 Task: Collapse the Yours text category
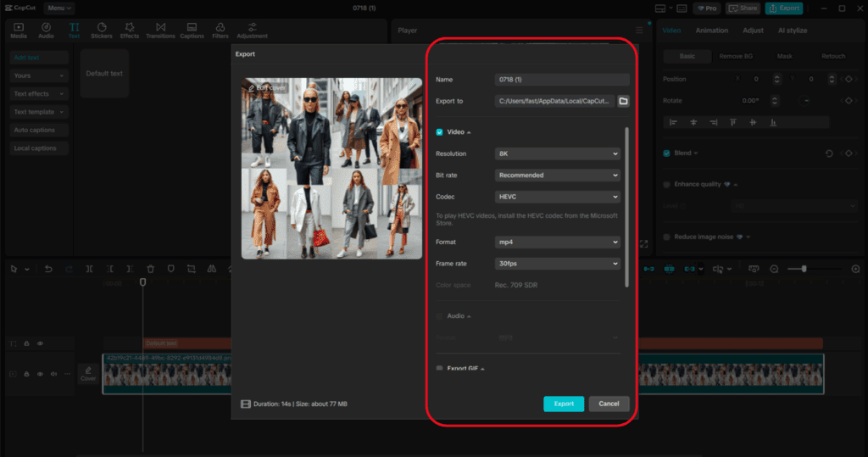click(39, 75)
